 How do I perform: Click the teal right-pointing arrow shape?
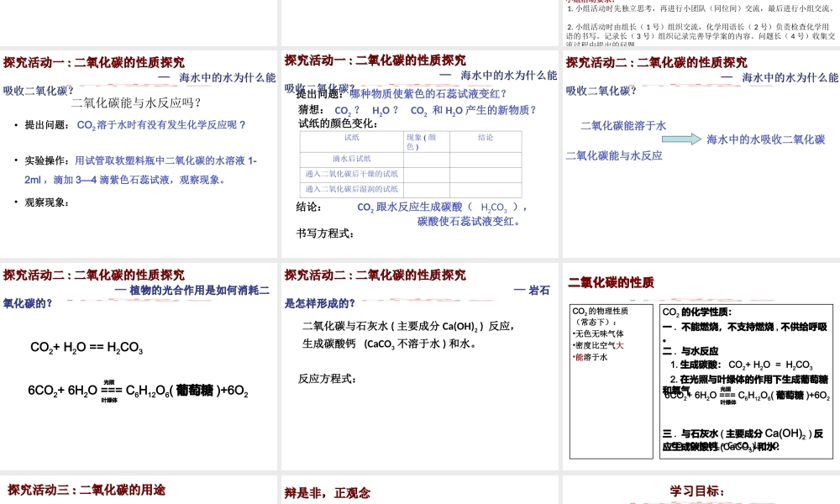point(681,139)
